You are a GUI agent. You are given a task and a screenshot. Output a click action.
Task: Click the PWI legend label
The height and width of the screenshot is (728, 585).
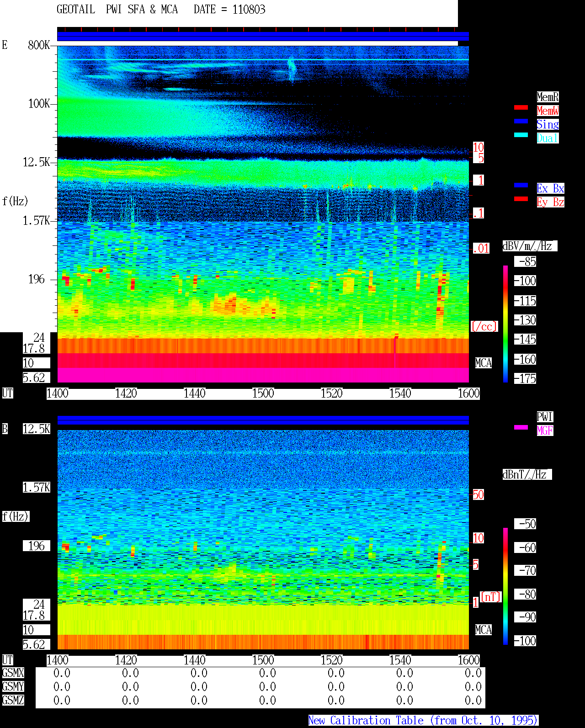tap(545, 417)
